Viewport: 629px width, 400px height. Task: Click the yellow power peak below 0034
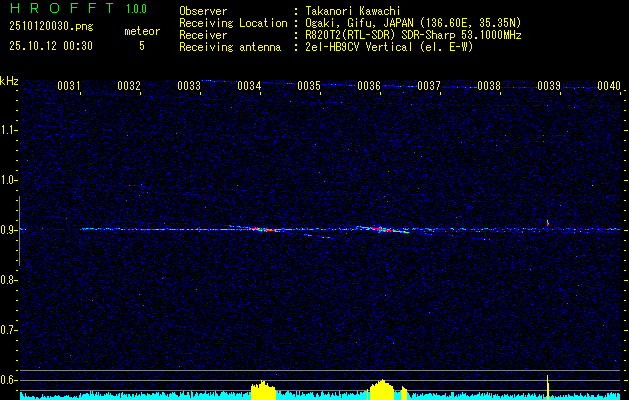click(263, 390)
